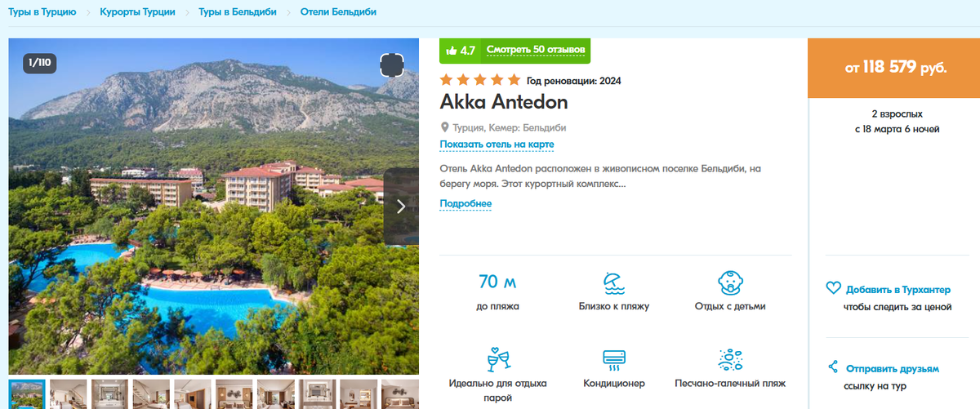Viewport: 980px width, 409px height.
Task: Click the thumbs-up rating 4.7 badge
Action: 461,50
